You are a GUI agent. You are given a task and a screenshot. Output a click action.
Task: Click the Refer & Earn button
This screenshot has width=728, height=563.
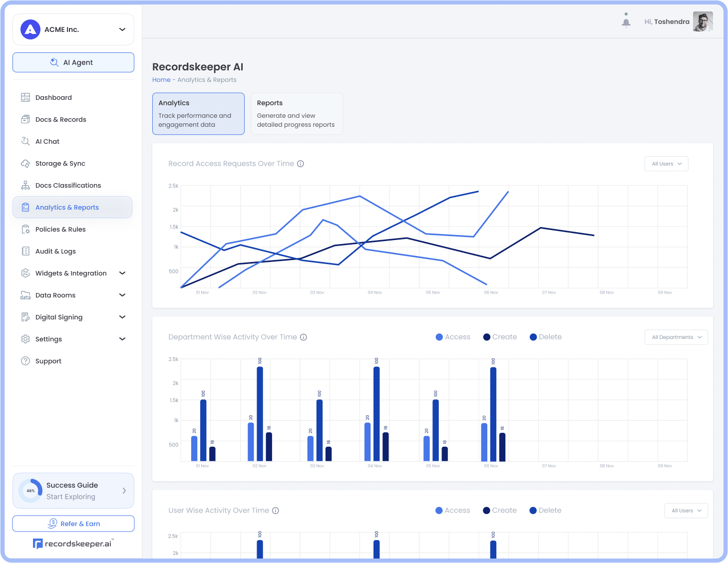click(x=73, y=524)
